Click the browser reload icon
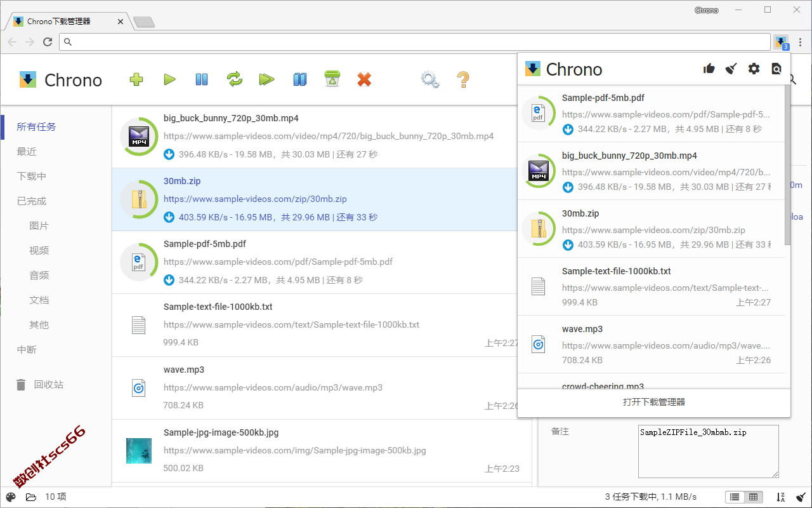The height and width of the screenshot is (508, 812). [x=48, y=42]
